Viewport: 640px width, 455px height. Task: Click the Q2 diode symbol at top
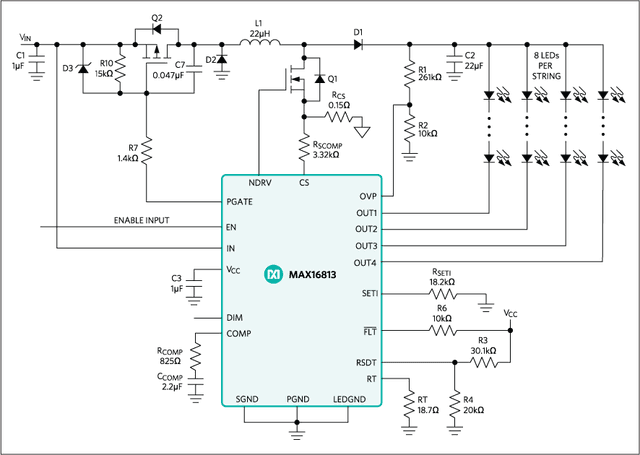156,29
